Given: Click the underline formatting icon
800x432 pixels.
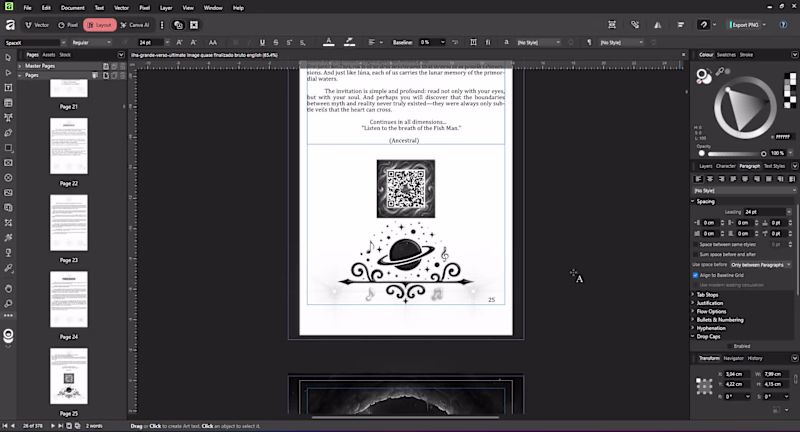Looking at the screenshot, I should point(262,42).
